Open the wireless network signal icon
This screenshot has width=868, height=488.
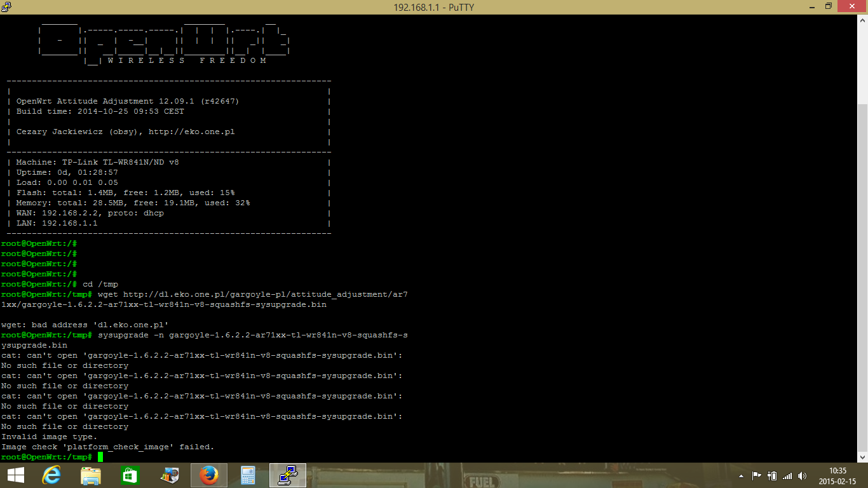[787, 476]
